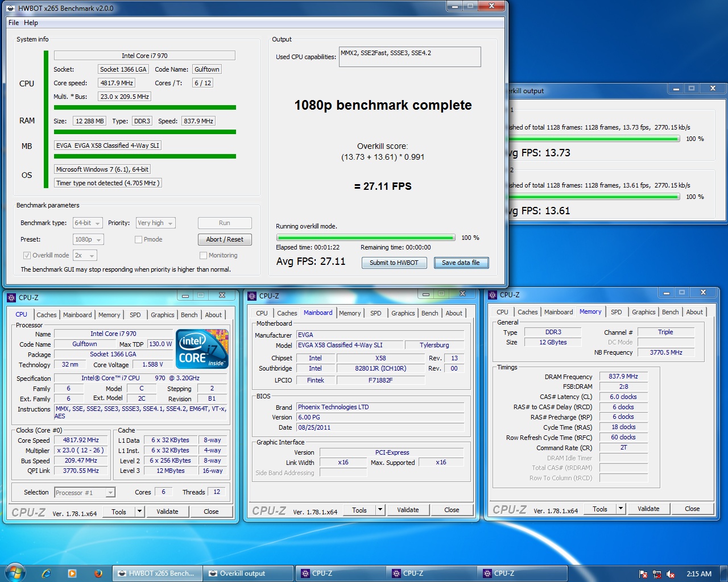The height and width of the screenshot is (582, 728).
Task: Click HWBOT x265 Benchmark title bar icon
Action: 11,8
